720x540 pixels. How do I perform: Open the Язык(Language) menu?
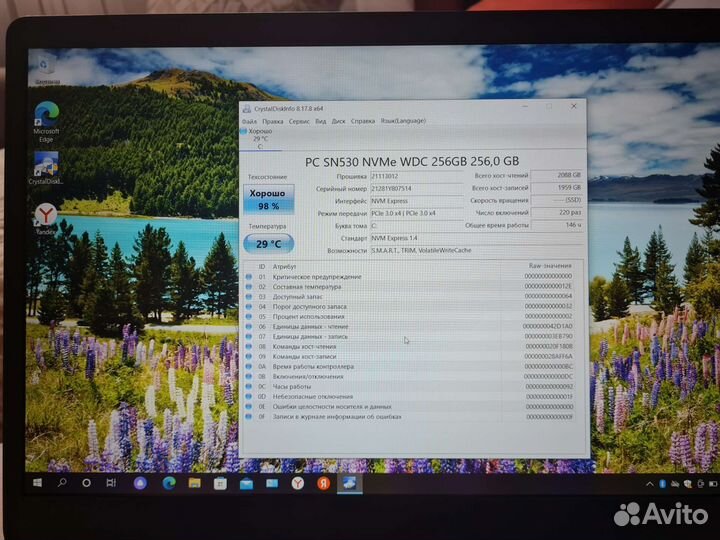point(403,121)
